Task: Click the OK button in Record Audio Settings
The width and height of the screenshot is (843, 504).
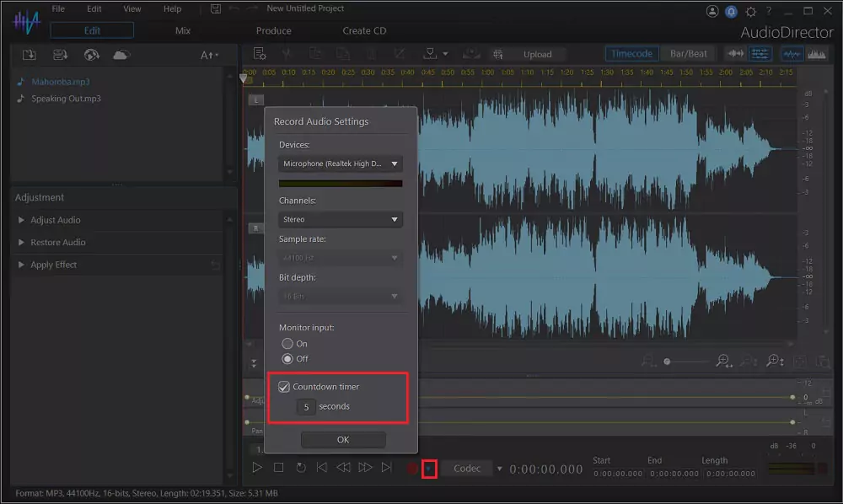Action: click(x=342, y=439)
